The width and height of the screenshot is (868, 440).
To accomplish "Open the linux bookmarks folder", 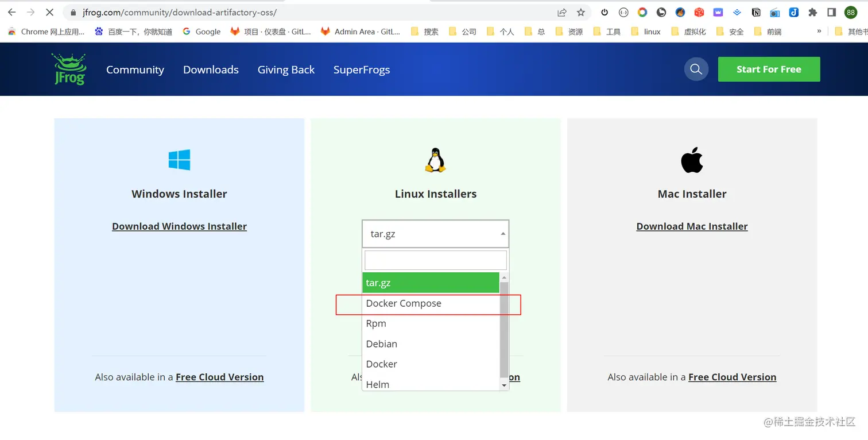I will (x=645, y=32).
